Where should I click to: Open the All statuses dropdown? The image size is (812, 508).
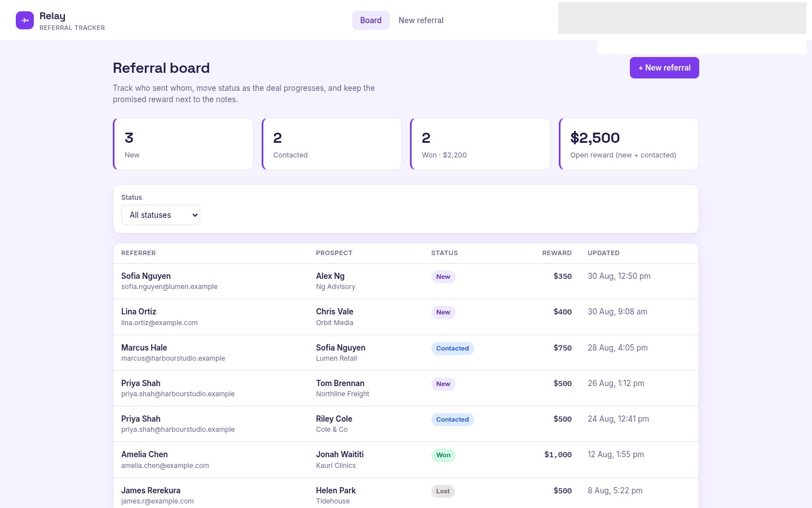coord(161,215)
